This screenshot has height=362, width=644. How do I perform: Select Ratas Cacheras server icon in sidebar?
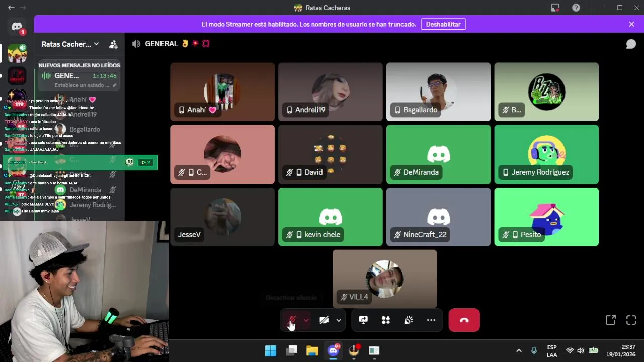pos(17,53)
